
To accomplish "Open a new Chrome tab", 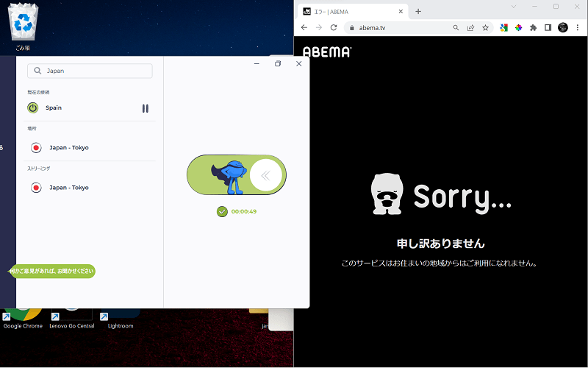I will 418,12.
